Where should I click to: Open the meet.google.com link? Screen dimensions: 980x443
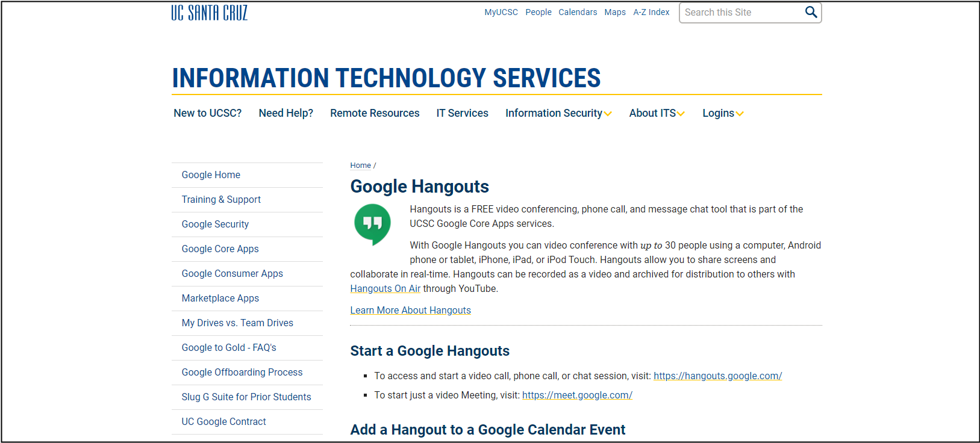pyautogui.click(x=577, y=395)
